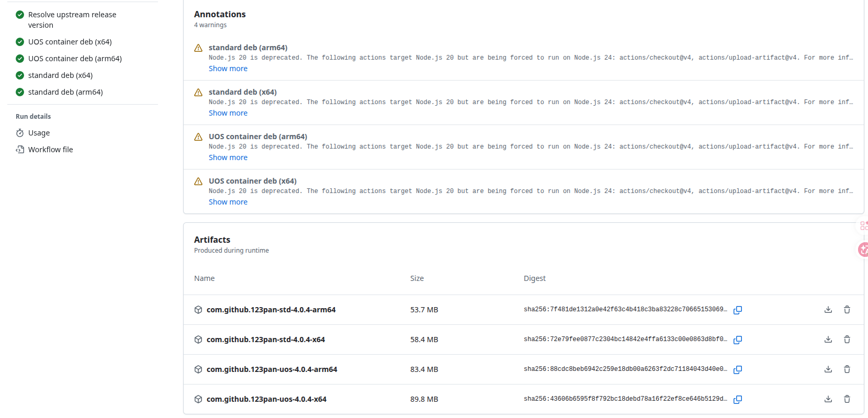Download the 123pan-std-4.0.4-x64 artifact
Image resolution: width=868 pixels, height=418 pixels.
coord(828,340)
